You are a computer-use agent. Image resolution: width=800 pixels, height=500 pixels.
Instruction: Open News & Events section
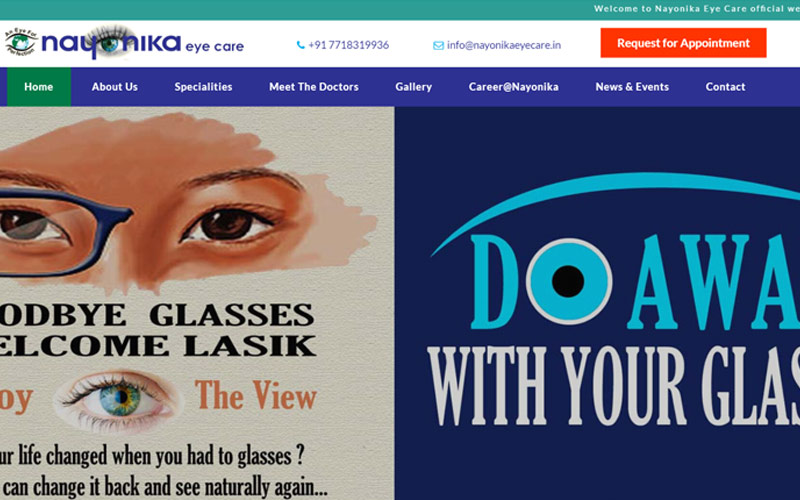point(632,87)
